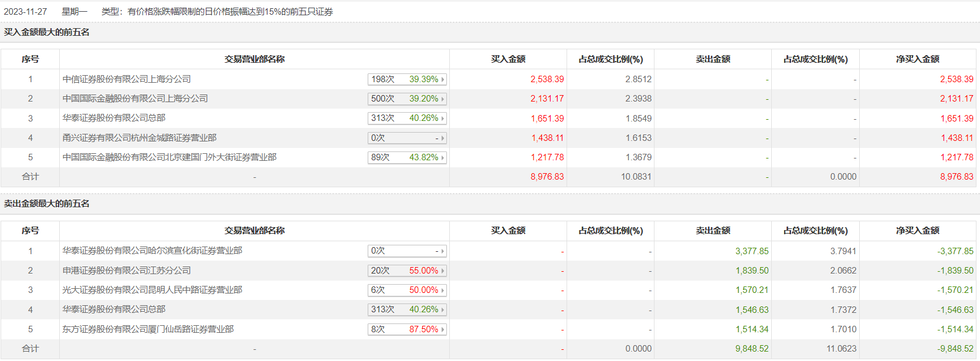Expand the 6次 50.00% stats box
Image resolution: width=980 pixels, height=361 pixels.
[x=406, y=290]
